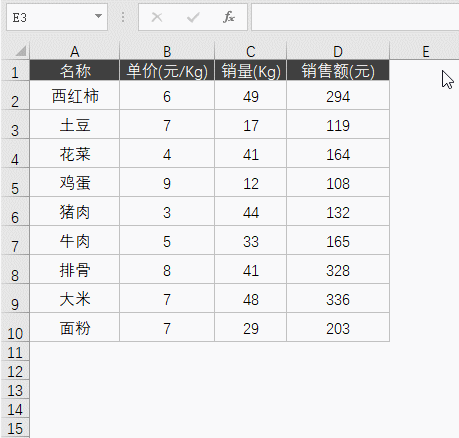The width and height of the screenshot is (459, 438).
Task: Click sales volume cell 44
Action: point(251,211)
